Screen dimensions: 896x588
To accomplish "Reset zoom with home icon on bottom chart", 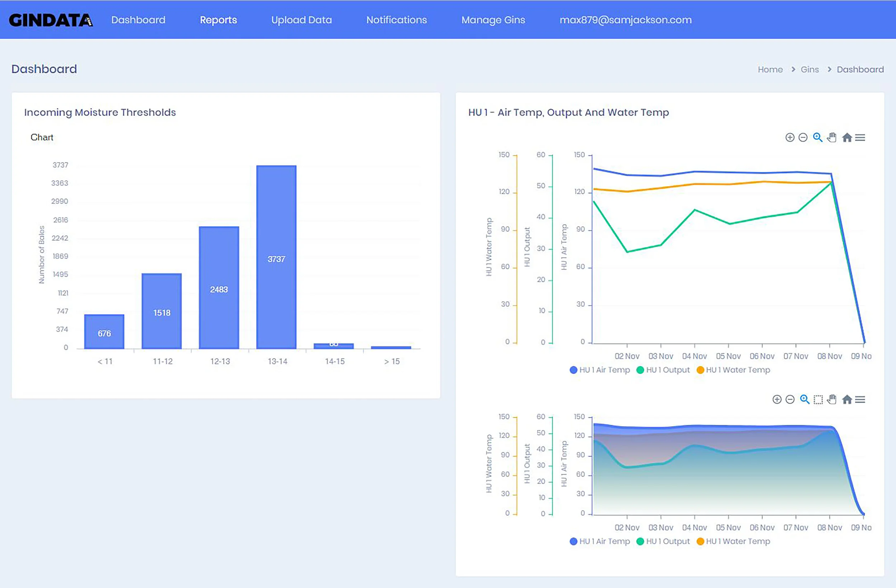I will [x=847, y=400].
